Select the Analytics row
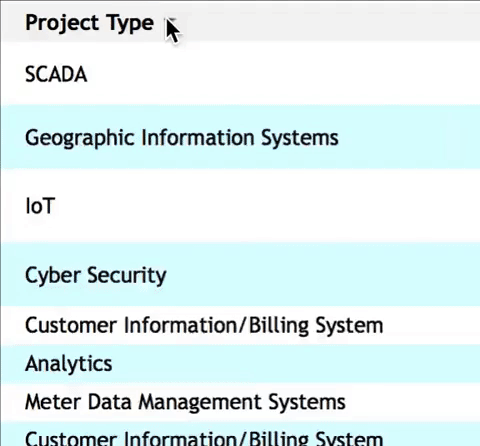The image size is (480, 446). click(x=240, y=364)
